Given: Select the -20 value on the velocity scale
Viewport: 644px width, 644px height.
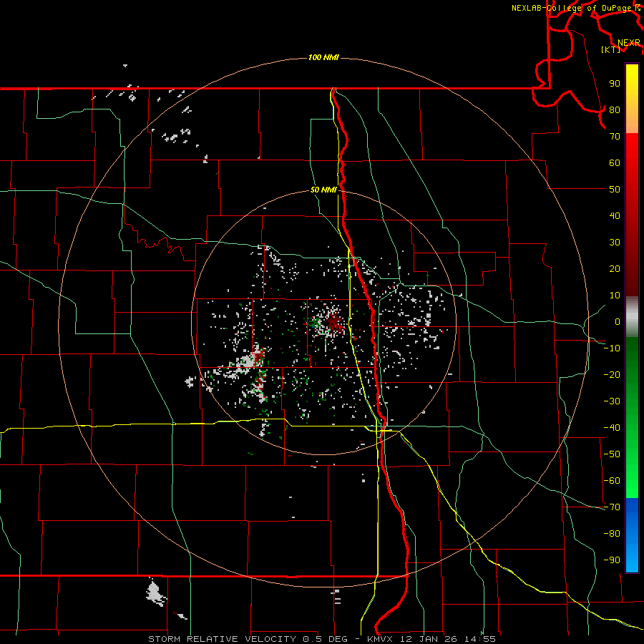Looking at the screenshot, I should click(612, 374).
